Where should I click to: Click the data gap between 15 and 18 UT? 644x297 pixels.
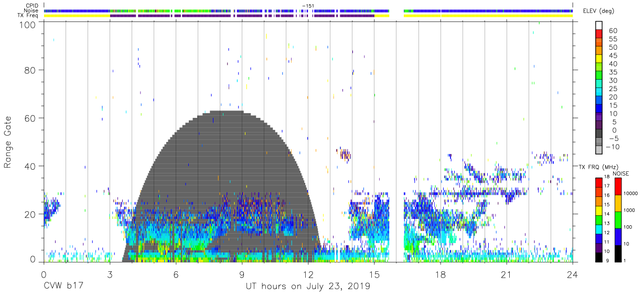[396, 141]
